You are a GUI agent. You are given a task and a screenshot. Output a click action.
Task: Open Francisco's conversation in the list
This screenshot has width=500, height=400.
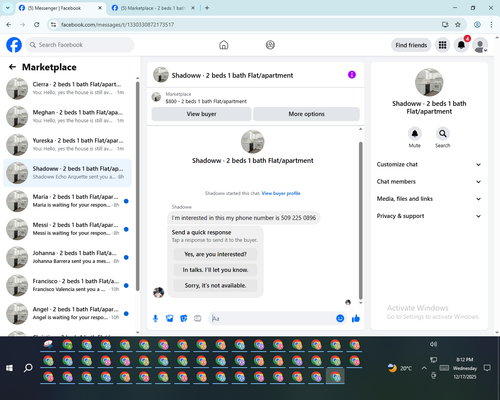coord(67,285)
